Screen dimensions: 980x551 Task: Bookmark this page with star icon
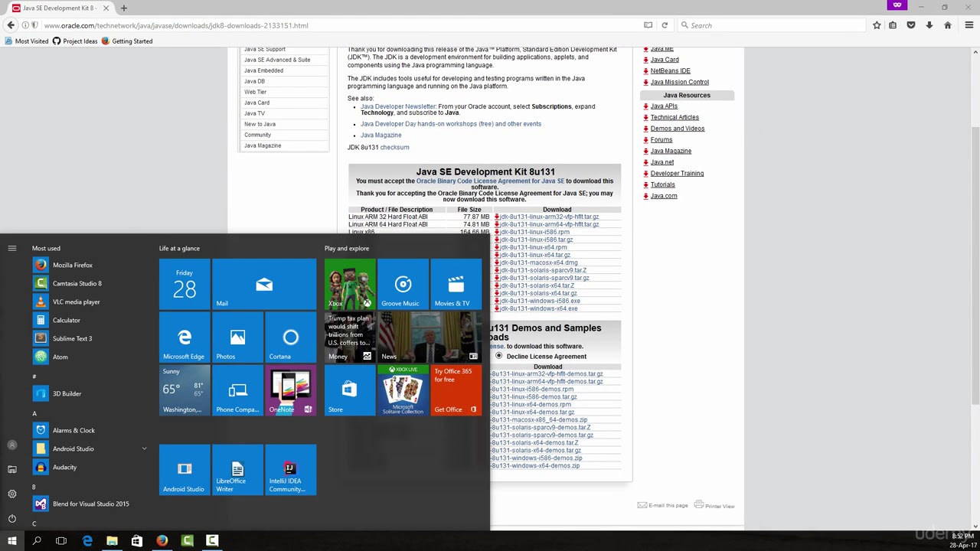(x=877, y=25)
